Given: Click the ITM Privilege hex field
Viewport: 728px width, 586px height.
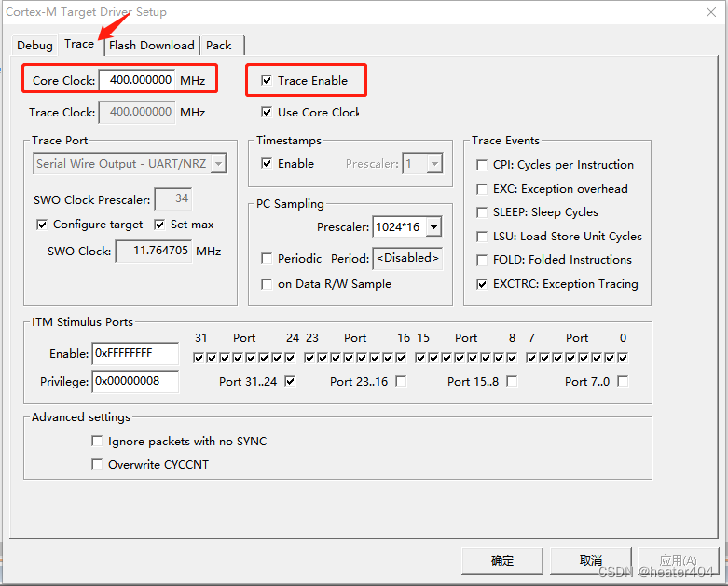Looking at the screenshot, I should tap(135, 381).
